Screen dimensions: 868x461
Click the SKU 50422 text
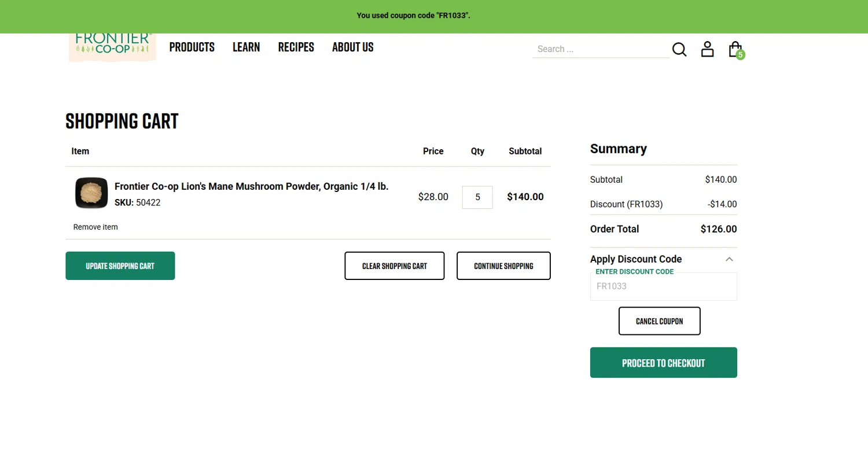(138, 203)
